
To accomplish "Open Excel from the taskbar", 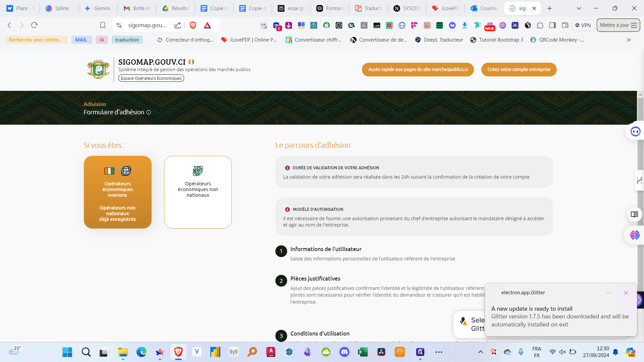I will click(x=363, y=352).
